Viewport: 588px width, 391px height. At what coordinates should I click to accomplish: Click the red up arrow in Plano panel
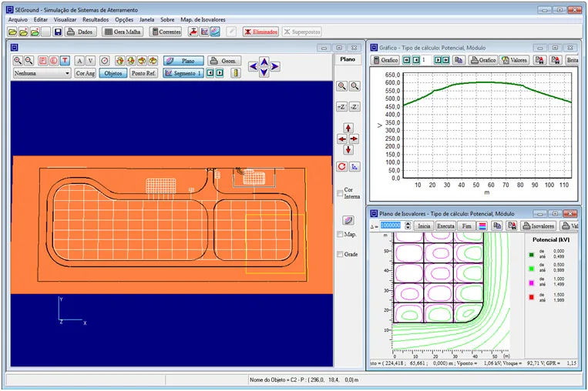[348, 128]
